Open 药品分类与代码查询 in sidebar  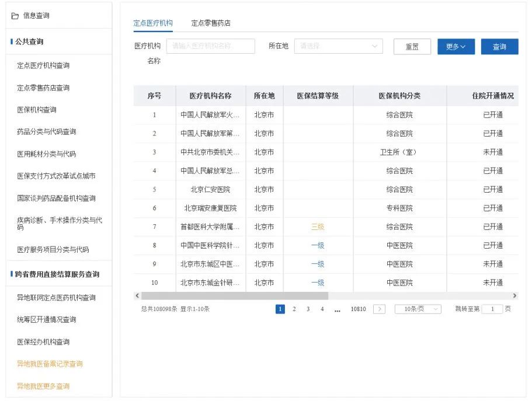point(47,132)
